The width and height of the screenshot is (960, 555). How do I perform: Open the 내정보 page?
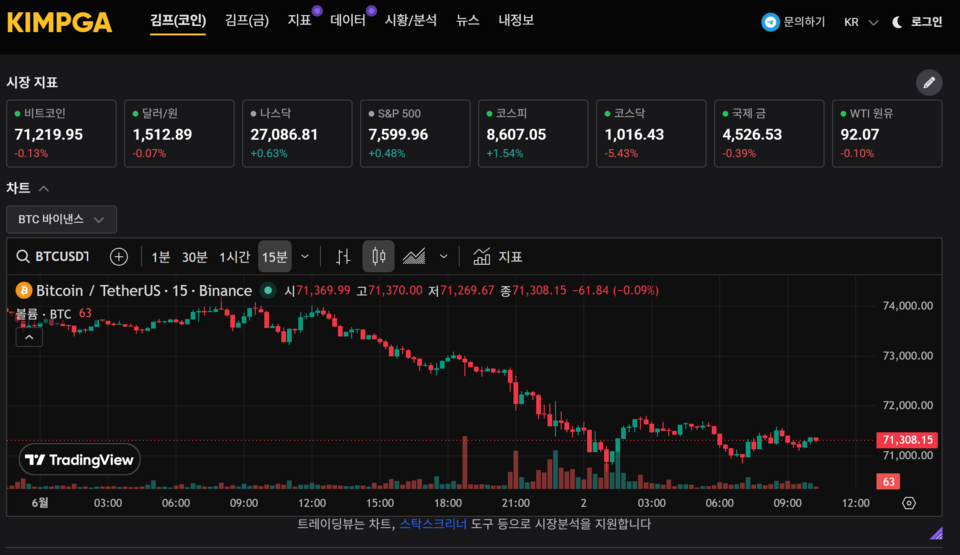[x=516, y=21]
